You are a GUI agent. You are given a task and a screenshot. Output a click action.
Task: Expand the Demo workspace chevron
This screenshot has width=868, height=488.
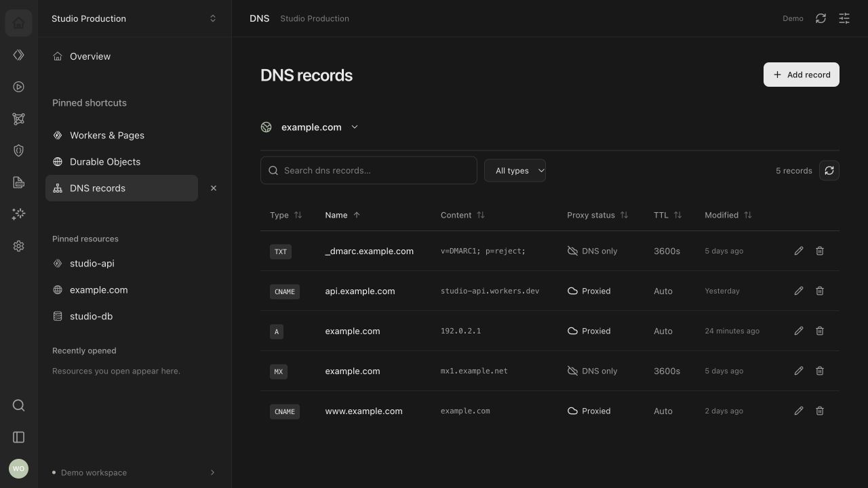click(212, 472)
